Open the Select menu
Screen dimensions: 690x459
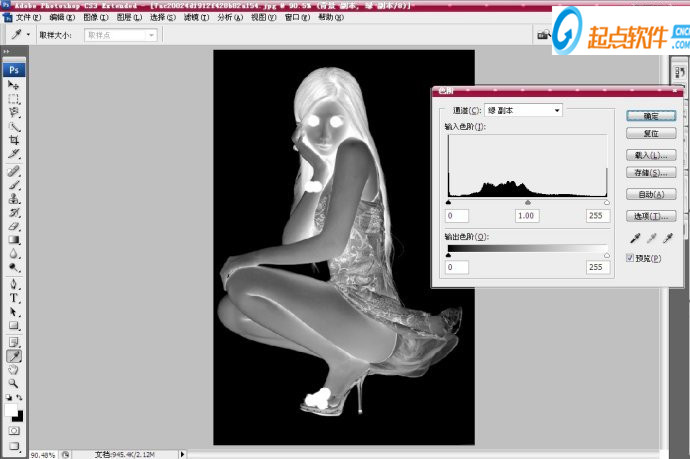pyautogui.click(x=162, y=17)
